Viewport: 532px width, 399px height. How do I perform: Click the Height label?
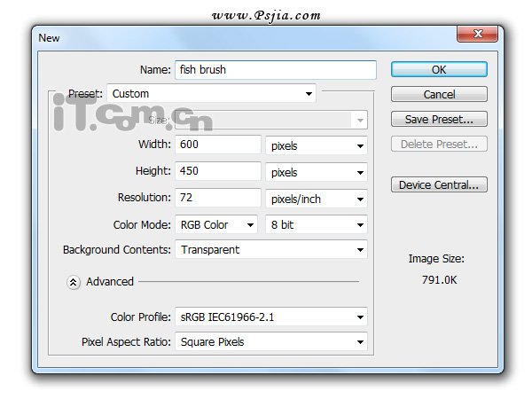click(x=153, y=170)
